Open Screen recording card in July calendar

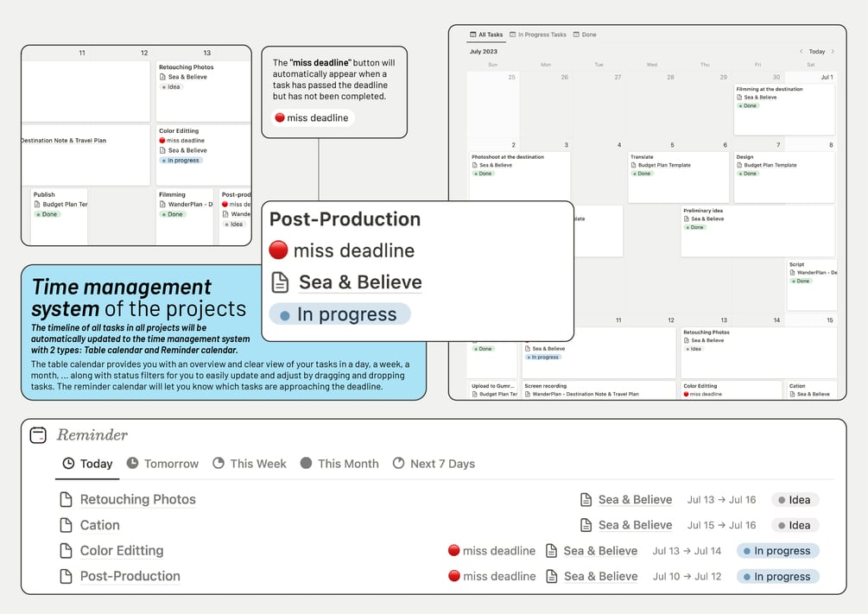tap(599, 389)
